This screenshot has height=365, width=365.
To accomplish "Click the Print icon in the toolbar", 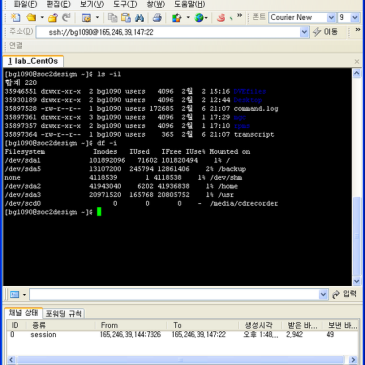I will 157,17.
